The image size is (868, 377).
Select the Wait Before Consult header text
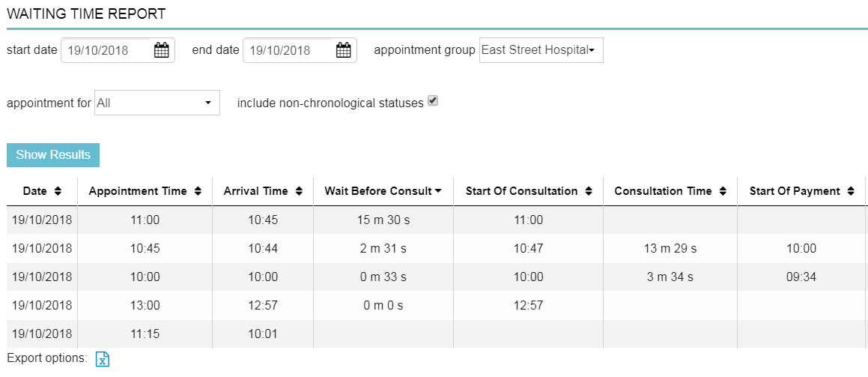pyautogui.click(x=377, y=191)
